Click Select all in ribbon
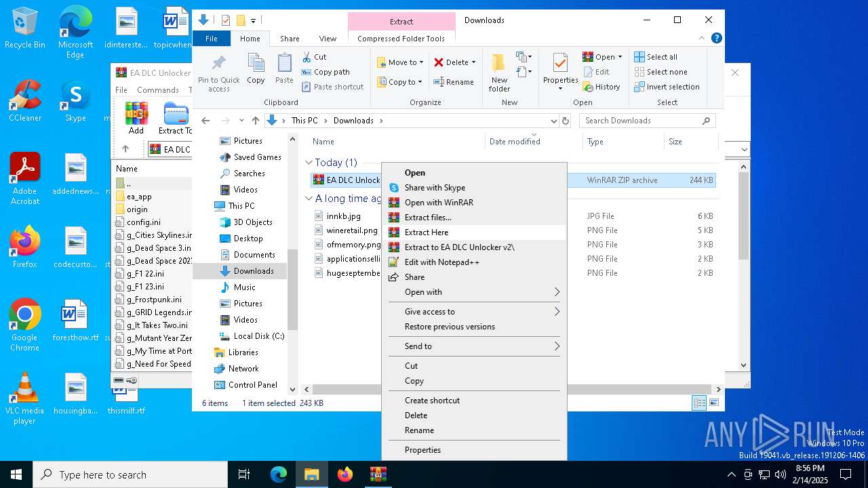Viewport: 868px width, 488px height. click(x=656, y=57)
